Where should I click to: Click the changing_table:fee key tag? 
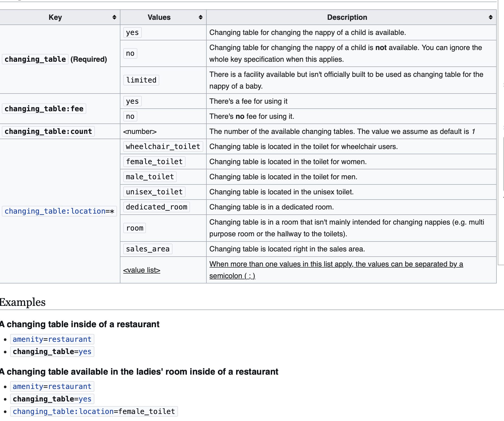tap(44, 109)
